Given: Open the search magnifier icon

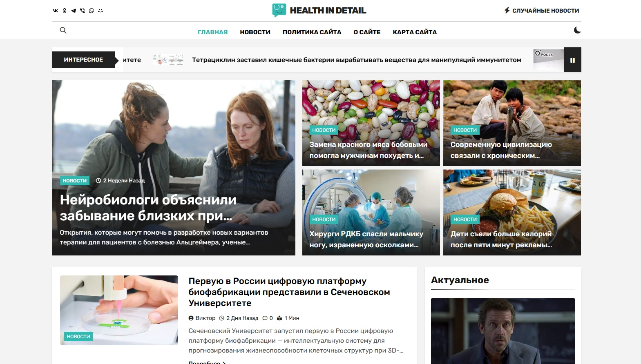Looking at the screenshot, I should (x=63, y=30).
